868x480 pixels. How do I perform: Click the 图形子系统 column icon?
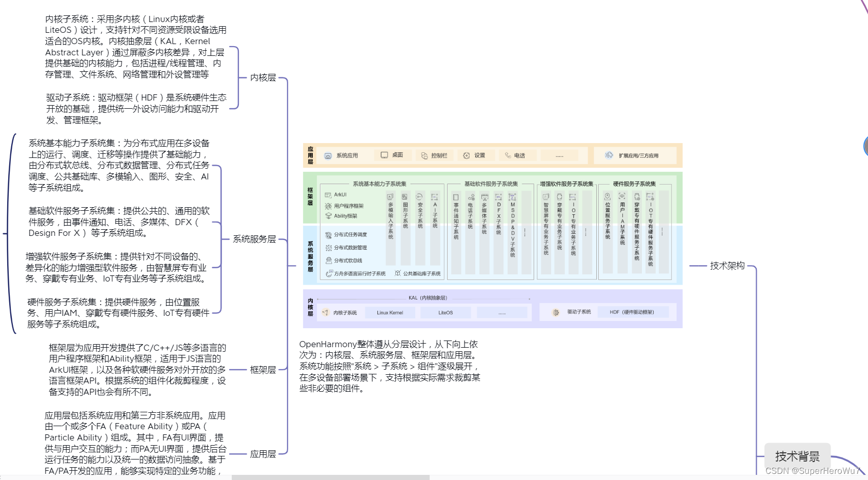(405, 196)
